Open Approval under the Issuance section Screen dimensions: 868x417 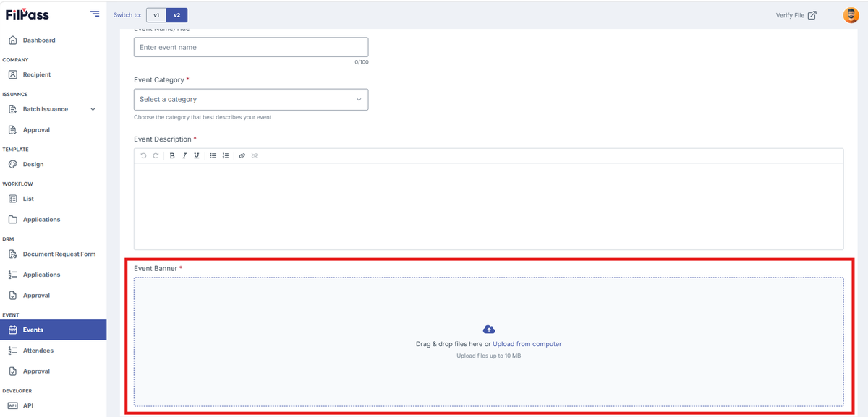(36, 130)
